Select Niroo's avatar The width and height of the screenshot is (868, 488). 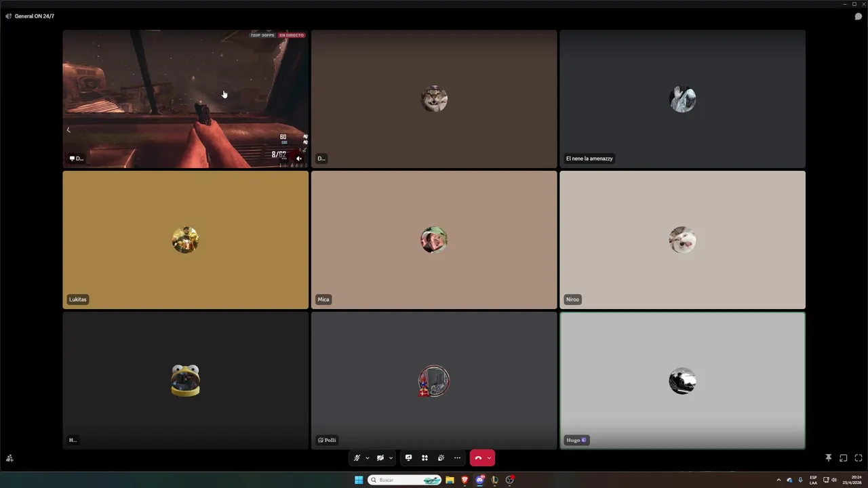click(682, 240)
